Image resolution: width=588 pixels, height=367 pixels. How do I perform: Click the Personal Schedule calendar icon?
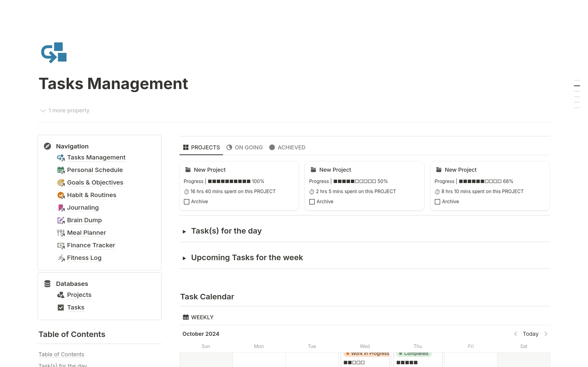(x=61, y=170)
